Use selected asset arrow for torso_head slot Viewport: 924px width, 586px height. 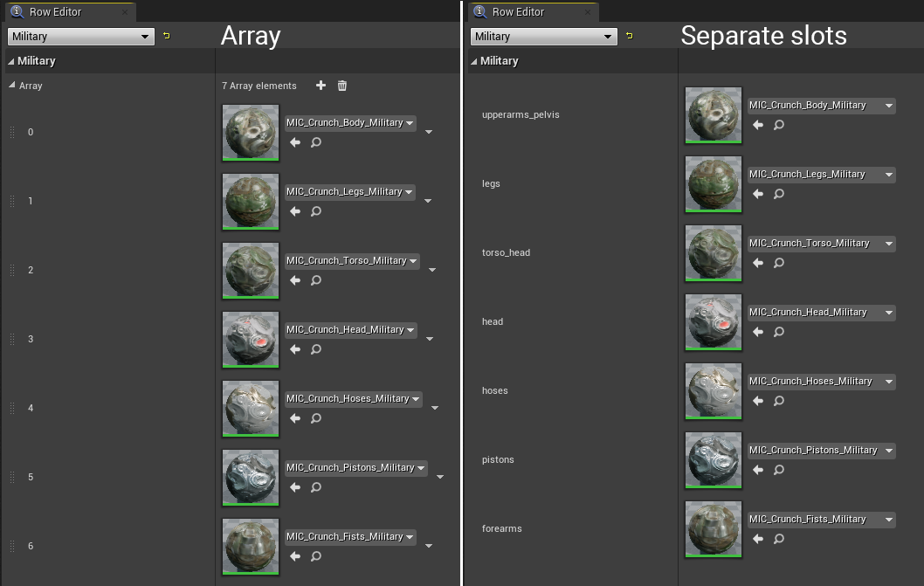pos(758,263)
